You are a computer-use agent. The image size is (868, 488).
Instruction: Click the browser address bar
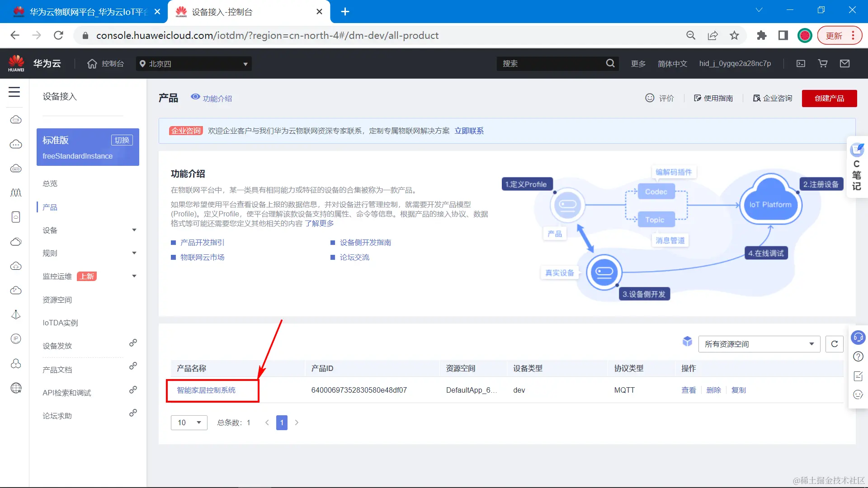coord(380,35)
